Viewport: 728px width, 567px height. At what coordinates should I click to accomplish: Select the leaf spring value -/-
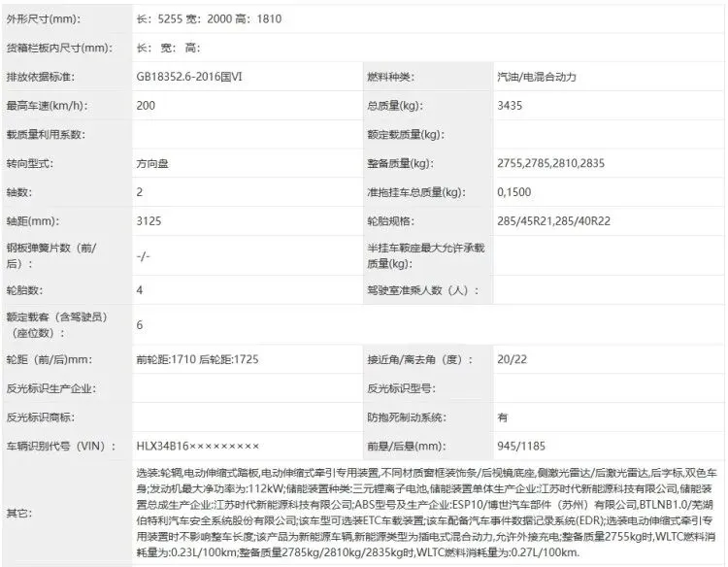click(x=143, y=256)
